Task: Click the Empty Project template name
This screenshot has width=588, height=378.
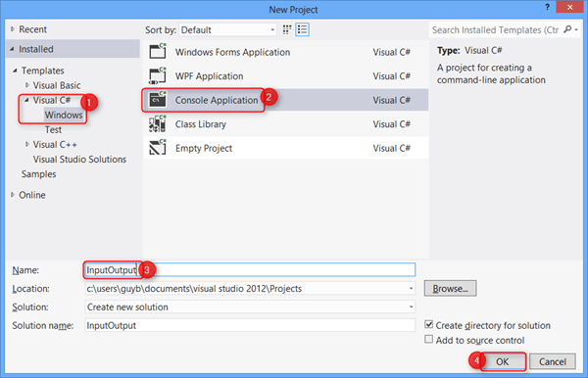Action: tap(204, 148)
